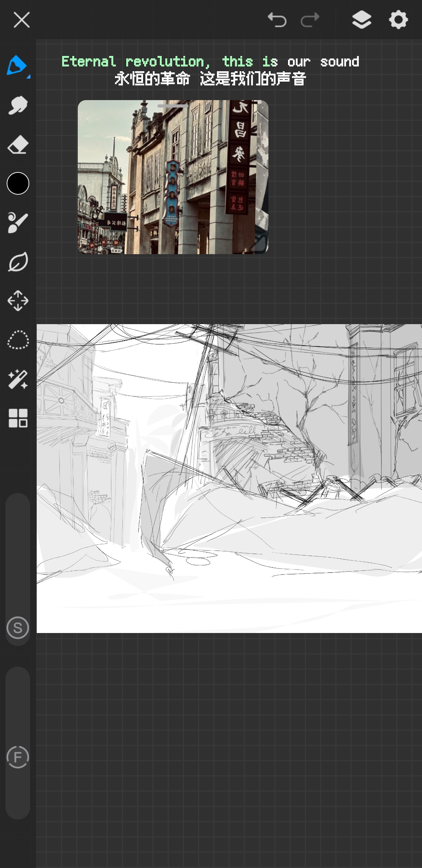Viewport: 422px width, 868px height.
Task: Click the leaf-shaped tool icon
Action: tap(18, 262)
